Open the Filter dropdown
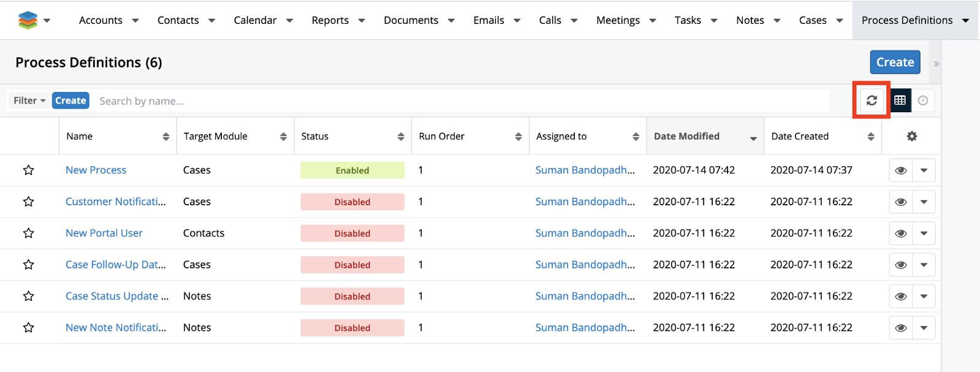Image resolution: width=980 pixels, height=372 pixels. (29, 101)
